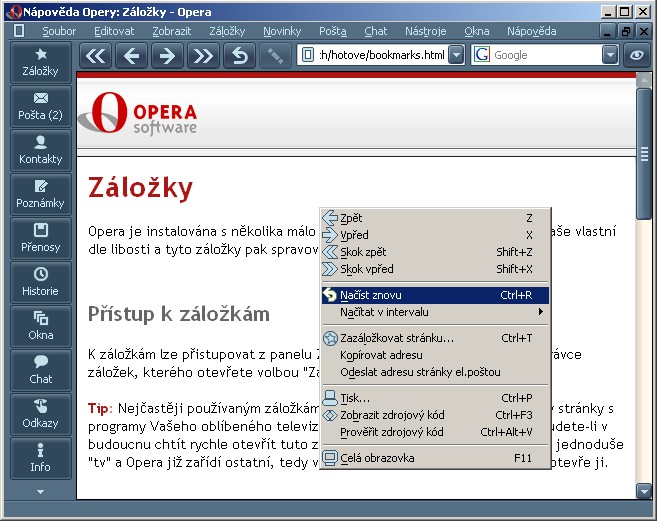Screen dimensions: 657x521
Task: Choose Zobrazit zdrojový kód entry
Action: pos(435,415)
